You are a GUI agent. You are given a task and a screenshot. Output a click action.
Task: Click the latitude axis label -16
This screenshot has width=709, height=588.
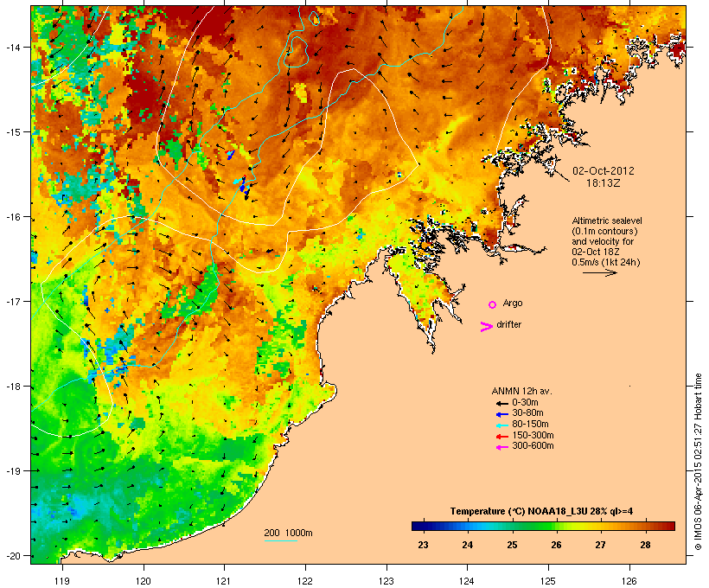(x=13, y=217)
